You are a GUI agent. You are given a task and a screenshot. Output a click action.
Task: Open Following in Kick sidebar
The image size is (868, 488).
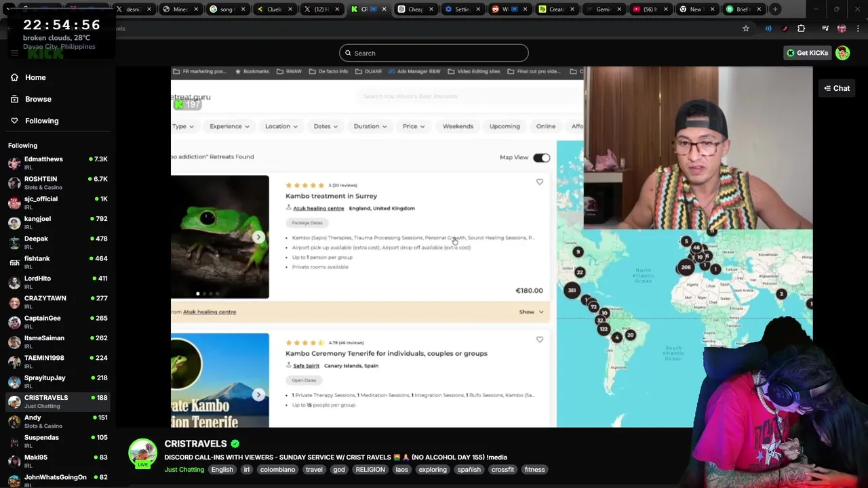pyautogui.click(x=35, y=121)
